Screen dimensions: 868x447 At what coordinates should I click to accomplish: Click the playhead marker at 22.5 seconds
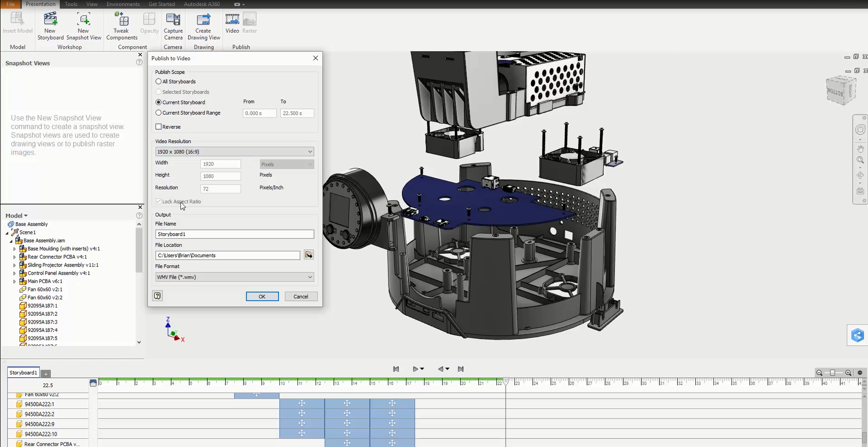[506, 381]
